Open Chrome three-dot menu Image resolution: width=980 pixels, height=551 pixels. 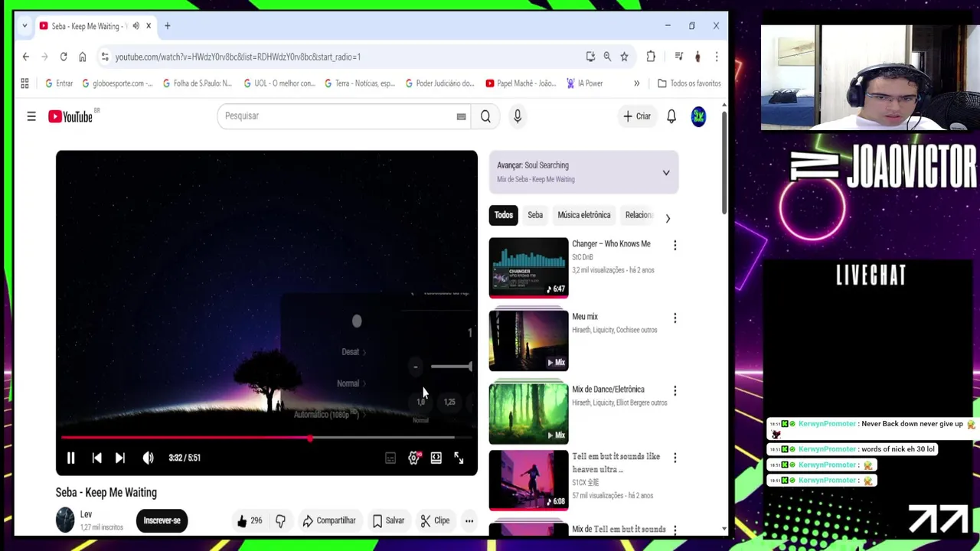717,57
